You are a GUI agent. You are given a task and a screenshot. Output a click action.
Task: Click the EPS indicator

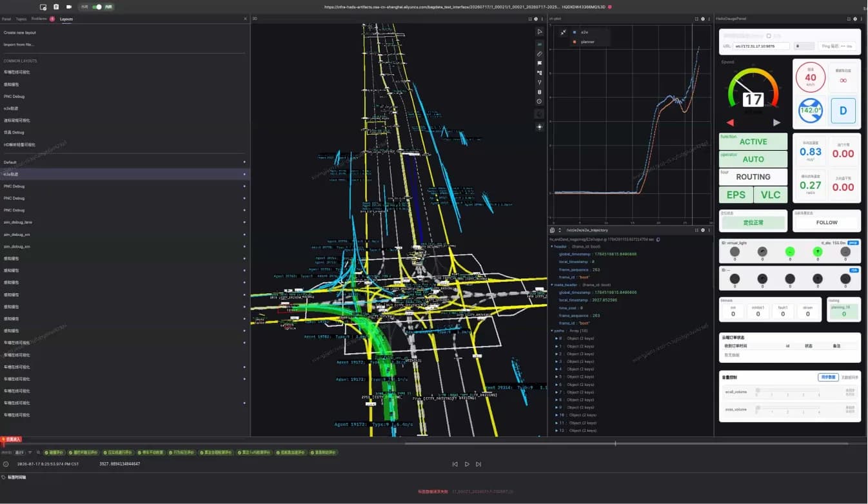(736, 195)
